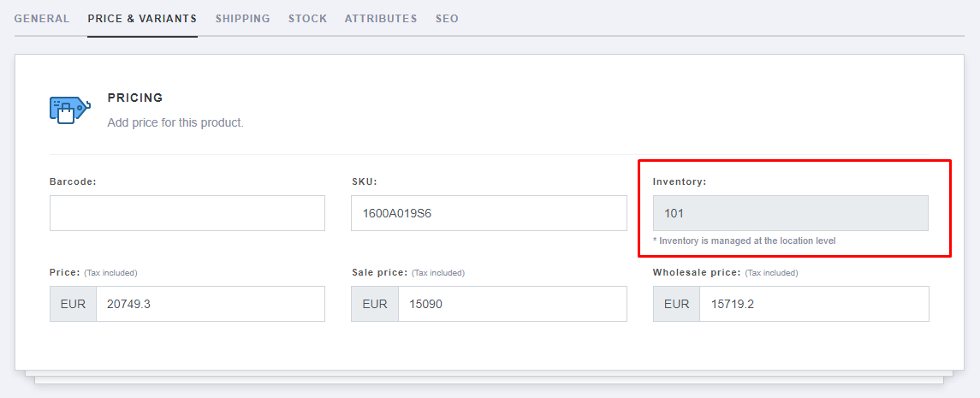Select the Price & Variants tab

tap(142, 19)
